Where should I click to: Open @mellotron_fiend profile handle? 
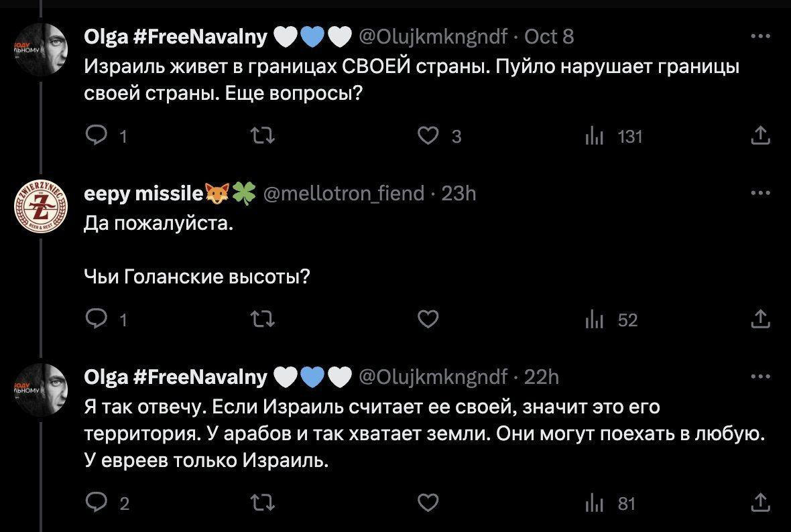click(345, 194)
